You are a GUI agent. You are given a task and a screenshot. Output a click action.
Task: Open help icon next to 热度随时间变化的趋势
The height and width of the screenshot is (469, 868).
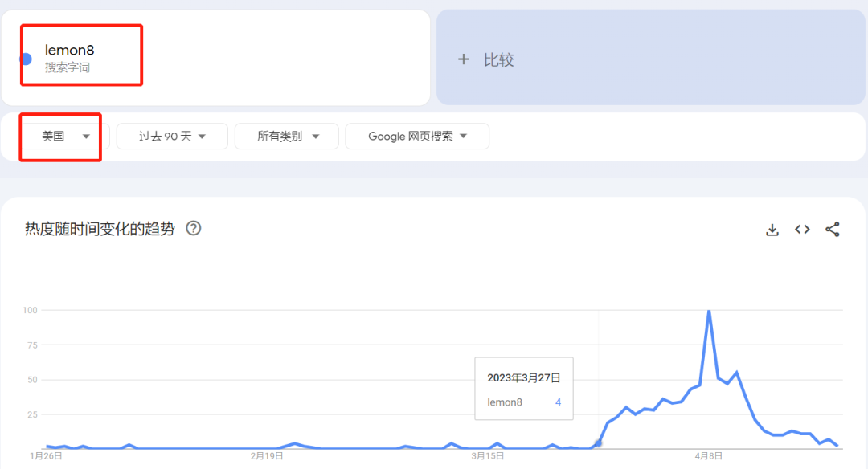[193, 228]
